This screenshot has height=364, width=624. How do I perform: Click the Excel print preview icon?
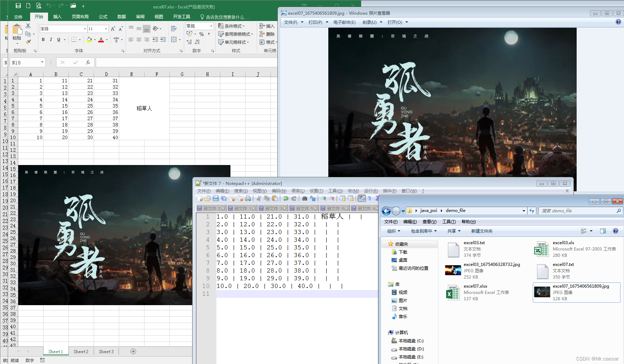coord(39,6)
